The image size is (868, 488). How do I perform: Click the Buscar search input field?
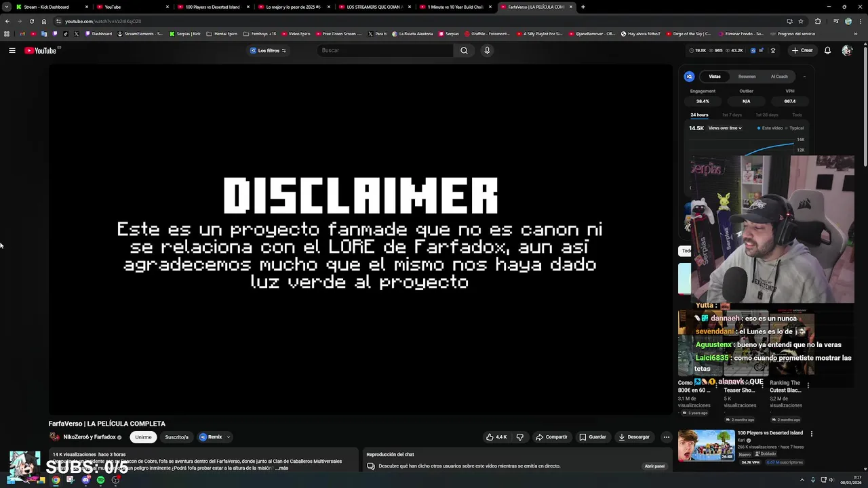coord(385,50)
